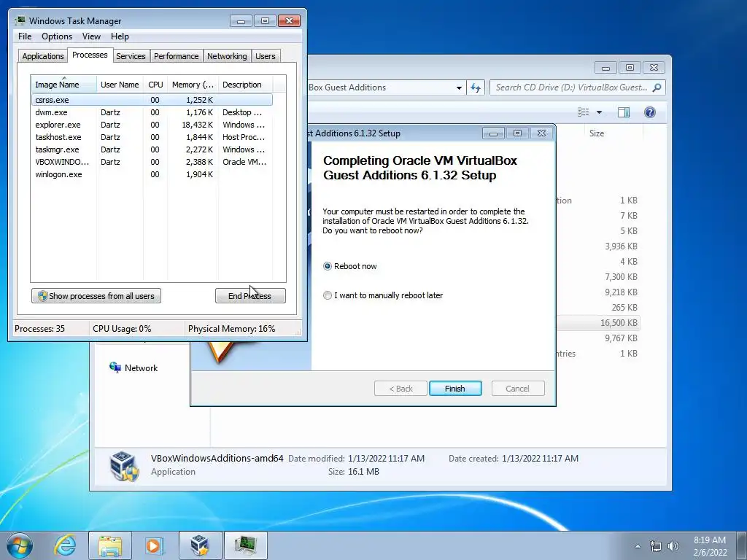Select the file row sized 9,218 KB
The image size is (747, 560).
tap(598, 292)
